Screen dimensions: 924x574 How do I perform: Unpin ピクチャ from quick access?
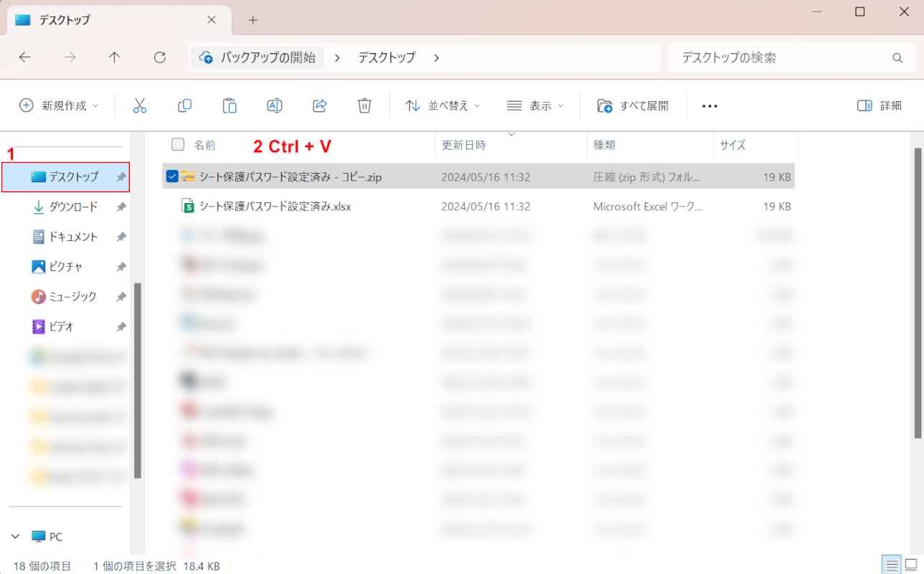click(121, 267)
